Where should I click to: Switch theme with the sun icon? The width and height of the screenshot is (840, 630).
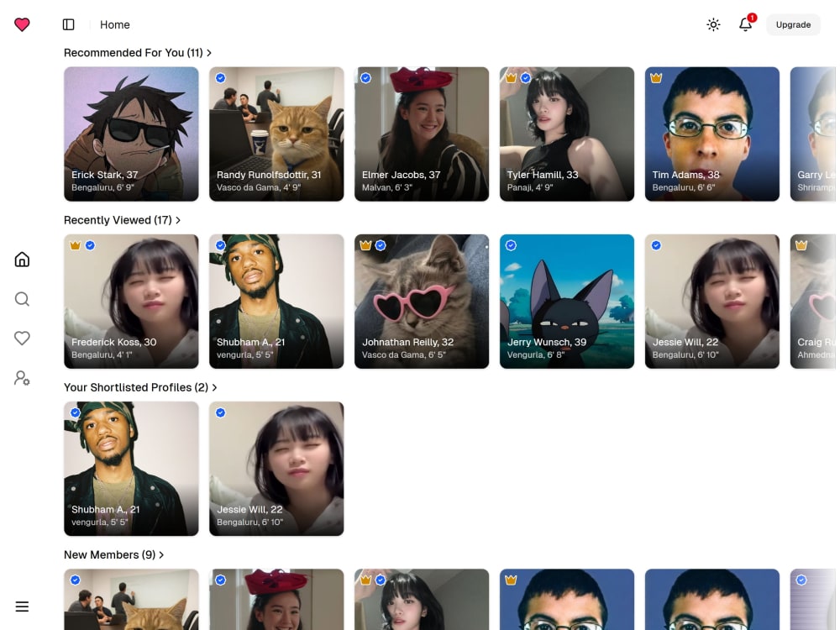tap(713, 24)
